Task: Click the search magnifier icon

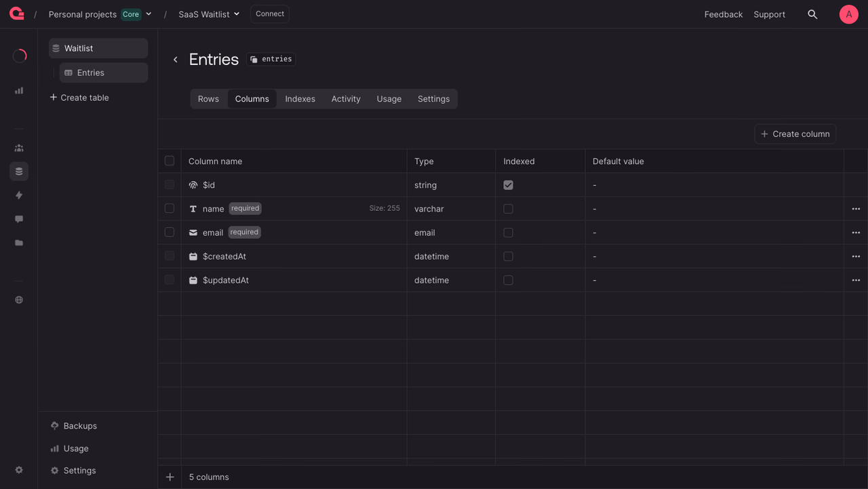Action: click(812, 14)
